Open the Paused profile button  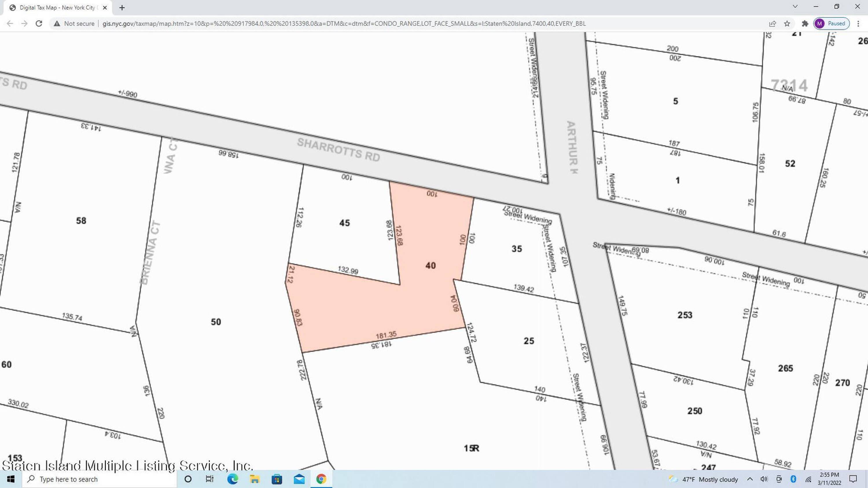(831, 24)
